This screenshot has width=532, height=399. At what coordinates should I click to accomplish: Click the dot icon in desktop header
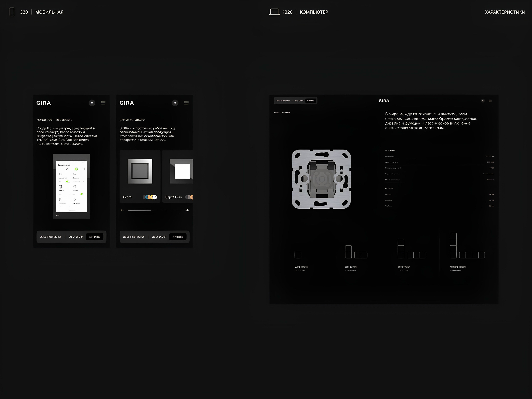[483, 101]
